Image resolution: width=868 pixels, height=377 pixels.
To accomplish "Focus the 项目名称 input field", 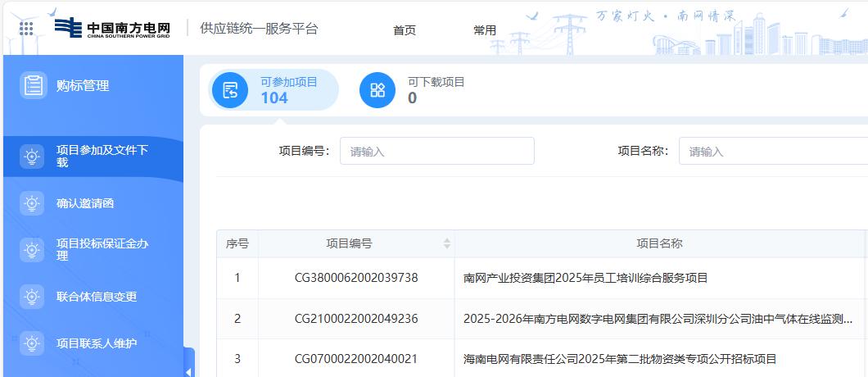I will click(x=773, y=151).
